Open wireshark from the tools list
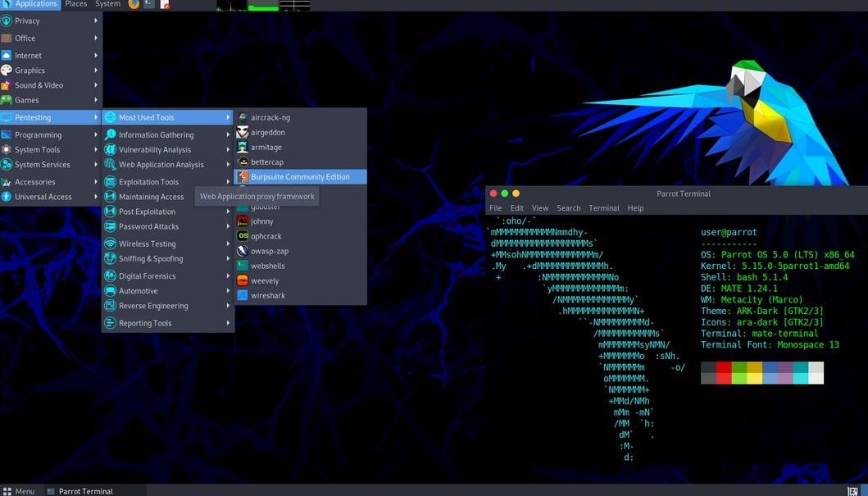Viewport: 868px width, 496px height. click(x=300, y=296)
